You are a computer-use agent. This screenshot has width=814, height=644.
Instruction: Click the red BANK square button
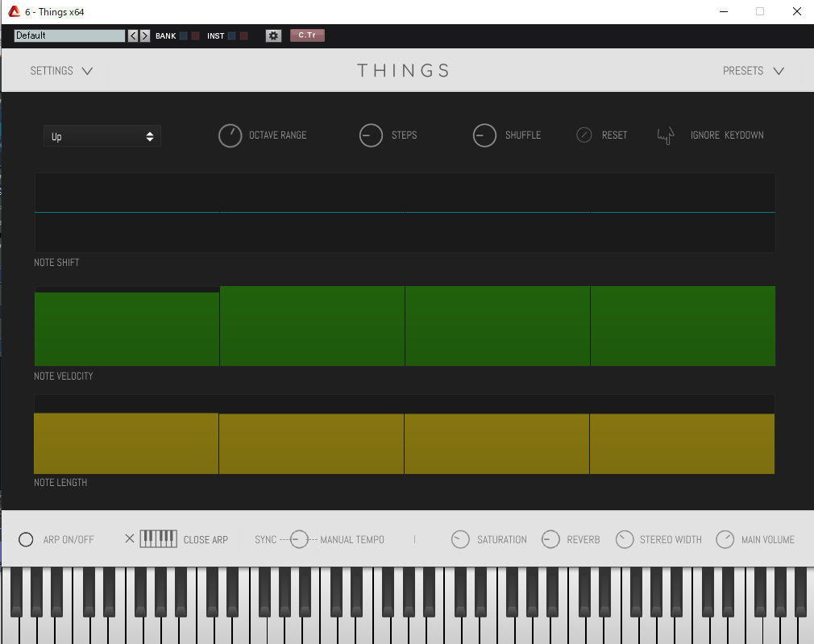[x=195, y=35]
